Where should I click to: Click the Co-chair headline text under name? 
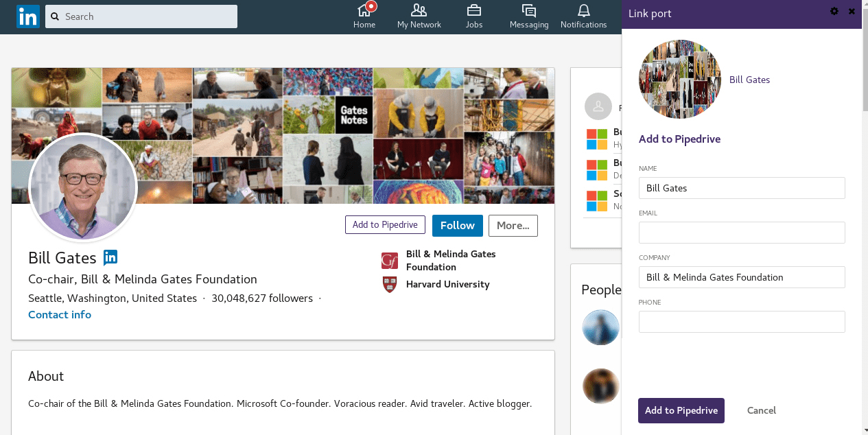[x=143, y=279]
